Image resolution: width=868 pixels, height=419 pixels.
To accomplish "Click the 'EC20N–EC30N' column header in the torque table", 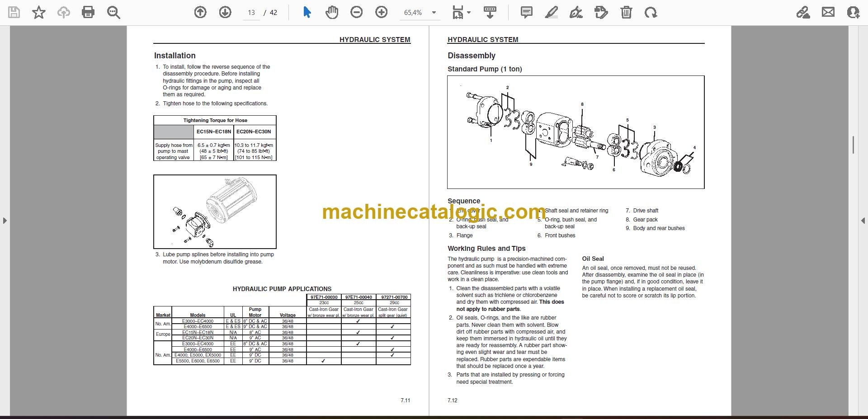I will click(x=254, y=132).
